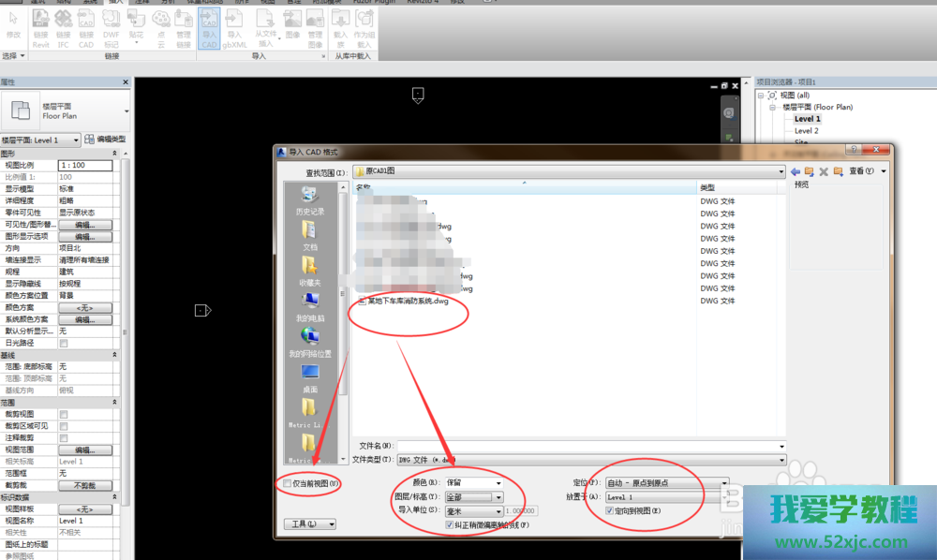Open the 历史记录 shortcut in dialog sidebar
937x560 pixels.
pyautogui.click(x=309, y=200)
